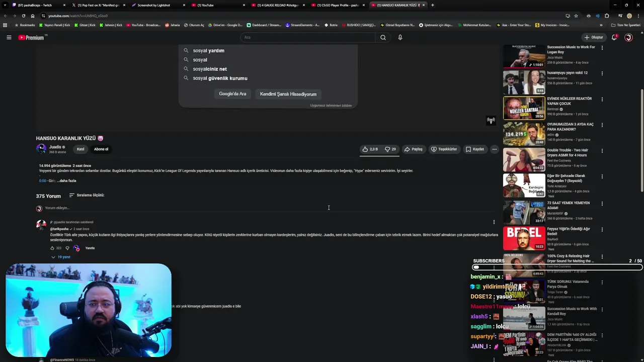644x362 pixels.
Task: Click the browser reload button
Action: (23, 16)
